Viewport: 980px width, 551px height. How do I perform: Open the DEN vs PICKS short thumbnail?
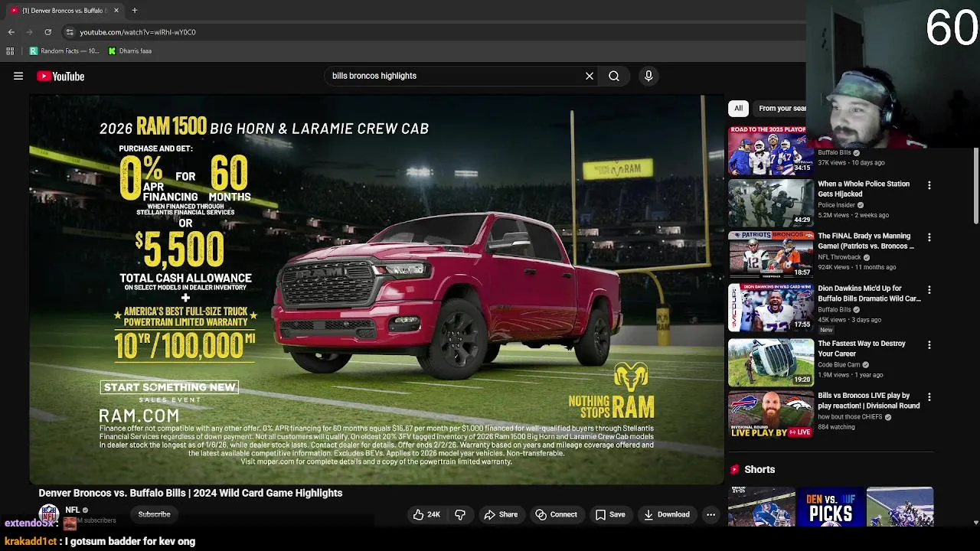[831, 507]
